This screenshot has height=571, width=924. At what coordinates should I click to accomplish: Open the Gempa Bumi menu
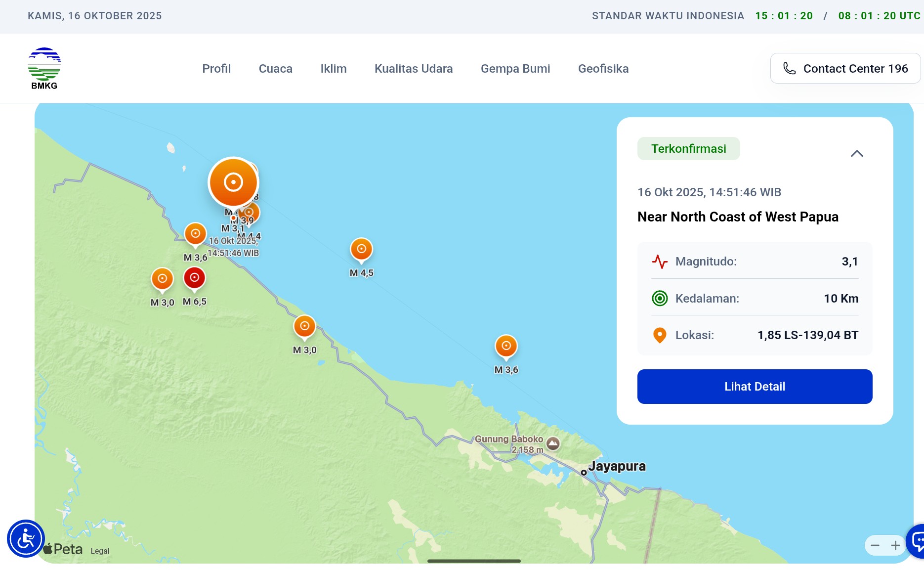coord(515,69)
